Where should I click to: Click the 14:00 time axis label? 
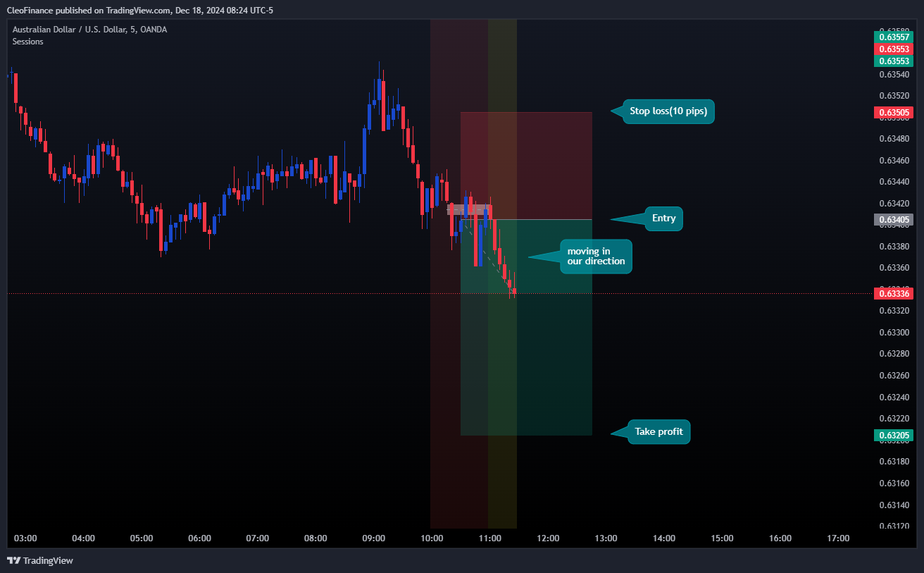click(x=664, y=538)
